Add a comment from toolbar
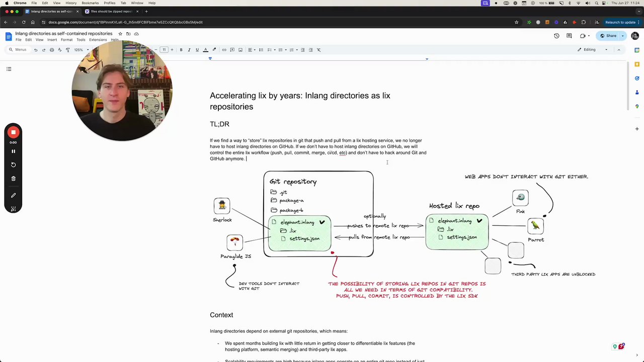The height and width of the screenshot is (362, 644). [x=232, y=50]
